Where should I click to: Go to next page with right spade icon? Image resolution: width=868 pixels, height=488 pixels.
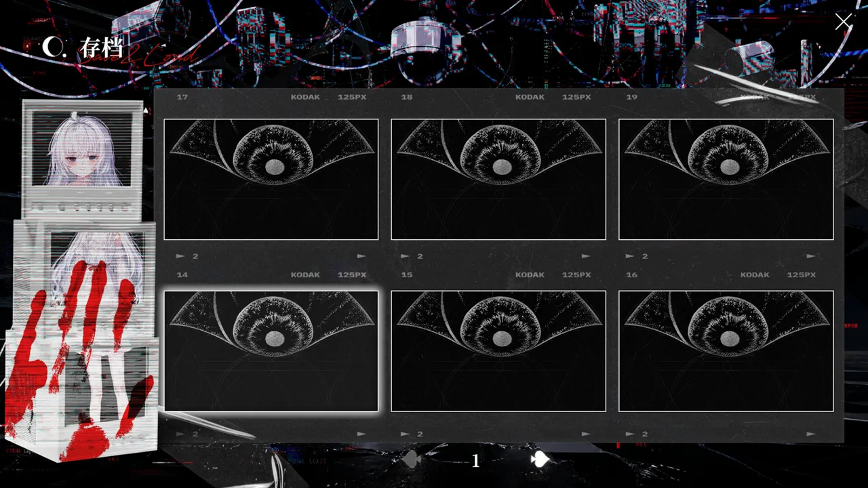540,460
